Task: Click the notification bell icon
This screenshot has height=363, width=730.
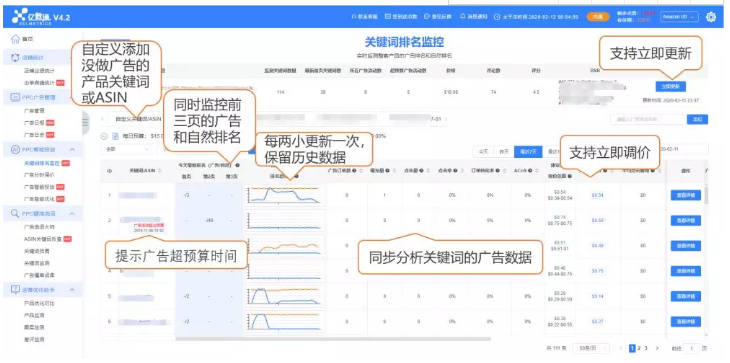Action: [463, 17]
